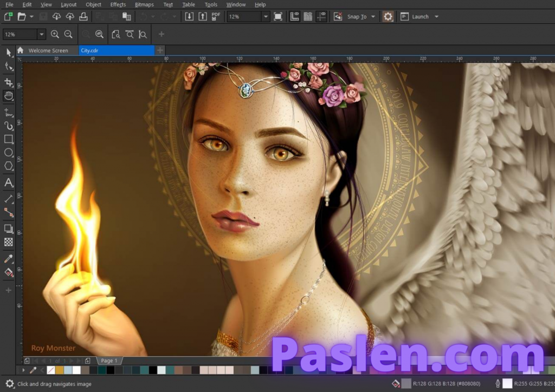
Task: Open the Options gear in standard toolbar
Action: tap(388, 16)
